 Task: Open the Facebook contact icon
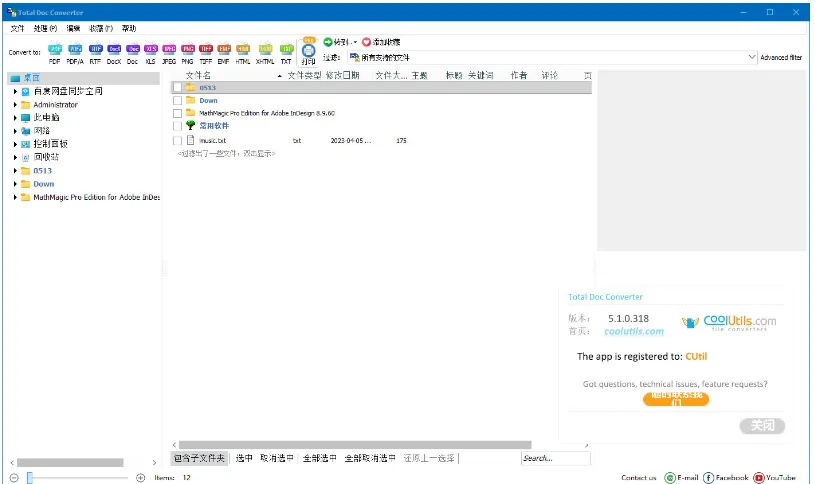coord(708,478)
